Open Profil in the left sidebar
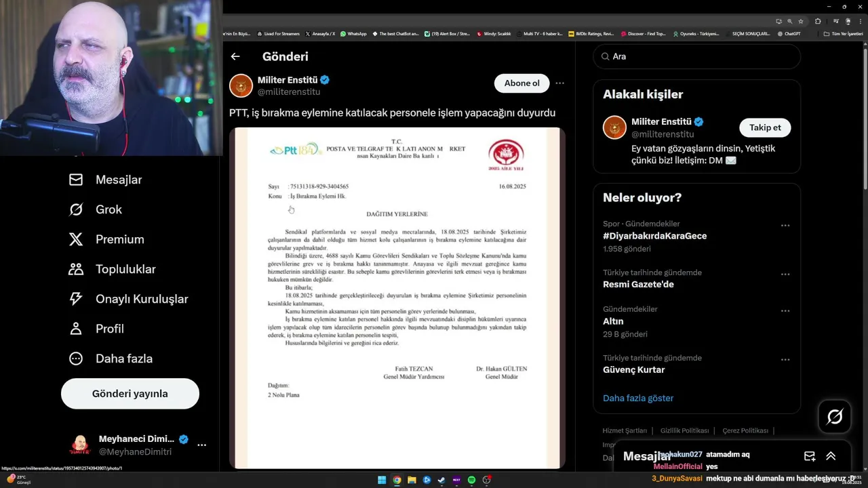 click(96, 329)
